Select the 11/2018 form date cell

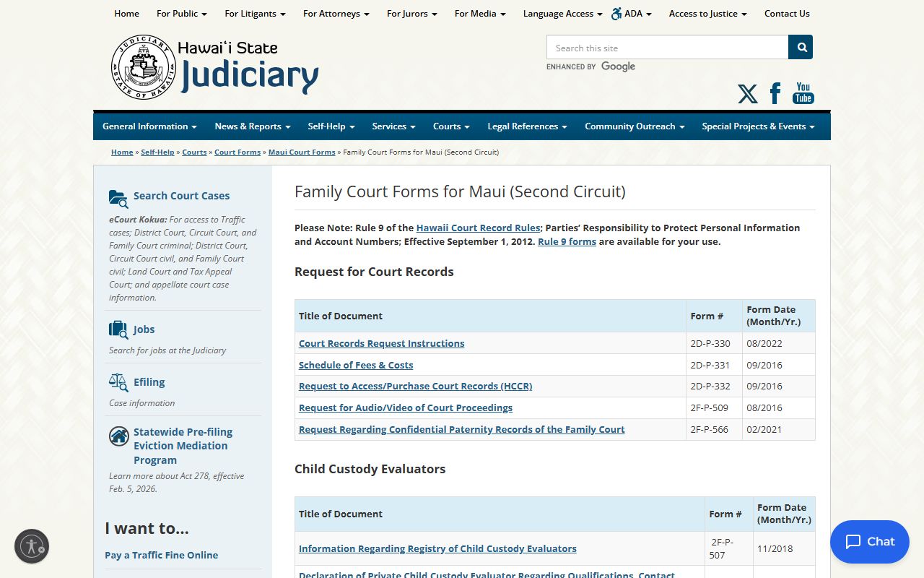pyautogui.click(x=784, y=548)
